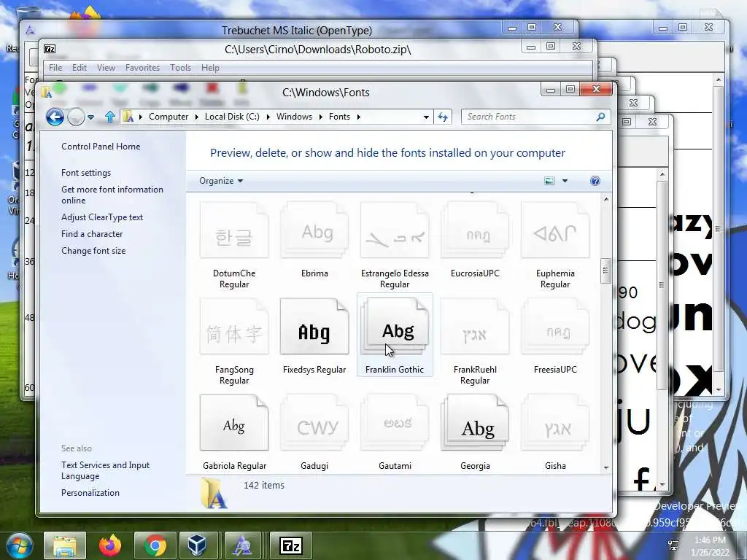747x560 pixels.
Task: Open the Tools menu in 7-Zip window
Action: point(181,68)
